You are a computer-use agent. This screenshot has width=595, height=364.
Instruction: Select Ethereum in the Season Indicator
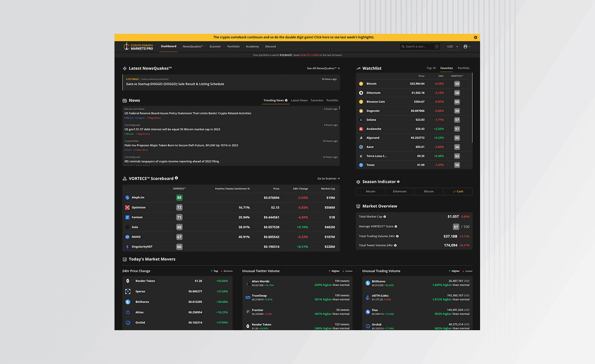399,191
